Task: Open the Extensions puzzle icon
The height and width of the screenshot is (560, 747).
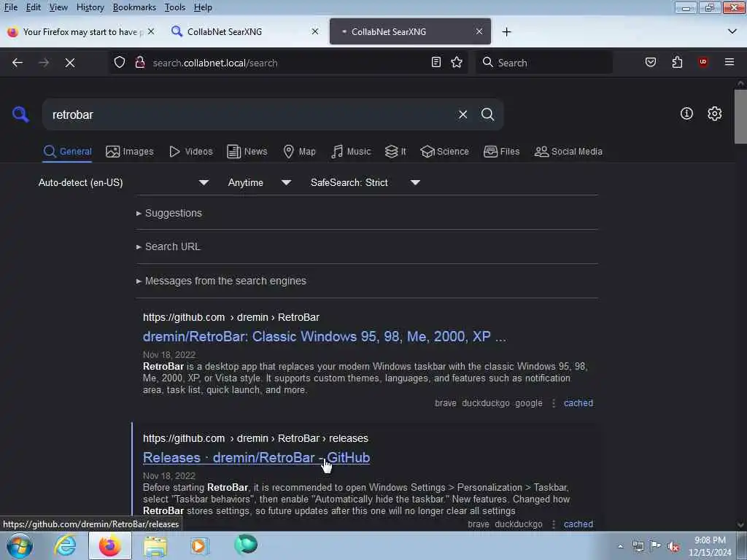Action: tap(677, 63)
